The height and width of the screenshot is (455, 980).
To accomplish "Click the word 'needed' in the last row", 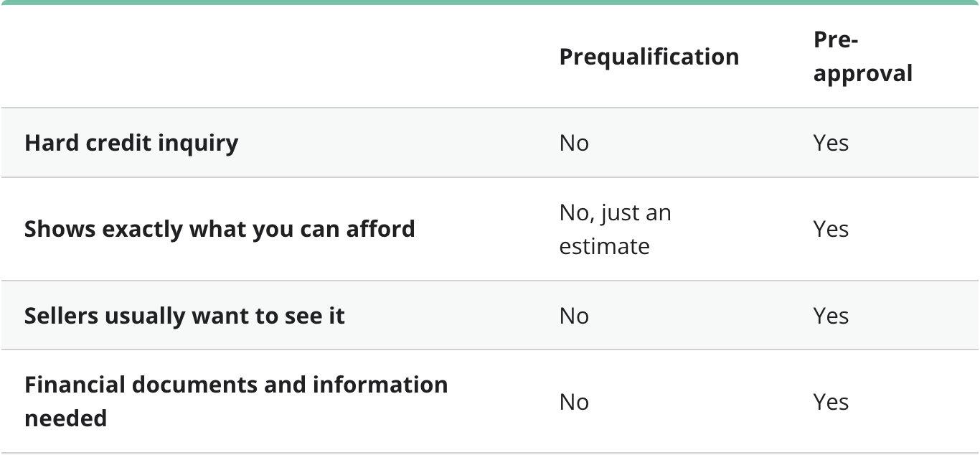I will 65,418.
